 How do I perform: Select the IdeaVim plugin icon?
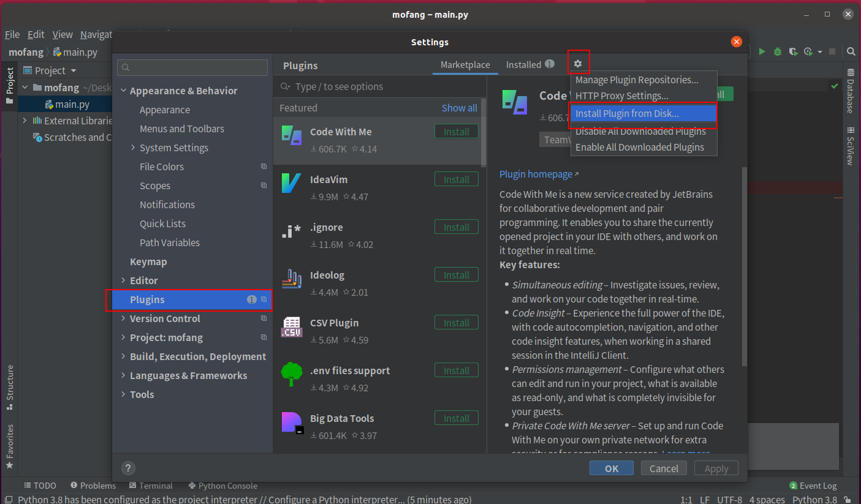coord(292,183)
